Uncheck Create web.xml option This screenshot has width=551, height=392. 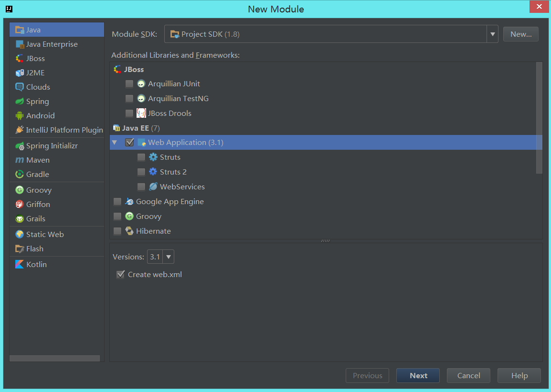pyautogui.click(x=120, y=274)
